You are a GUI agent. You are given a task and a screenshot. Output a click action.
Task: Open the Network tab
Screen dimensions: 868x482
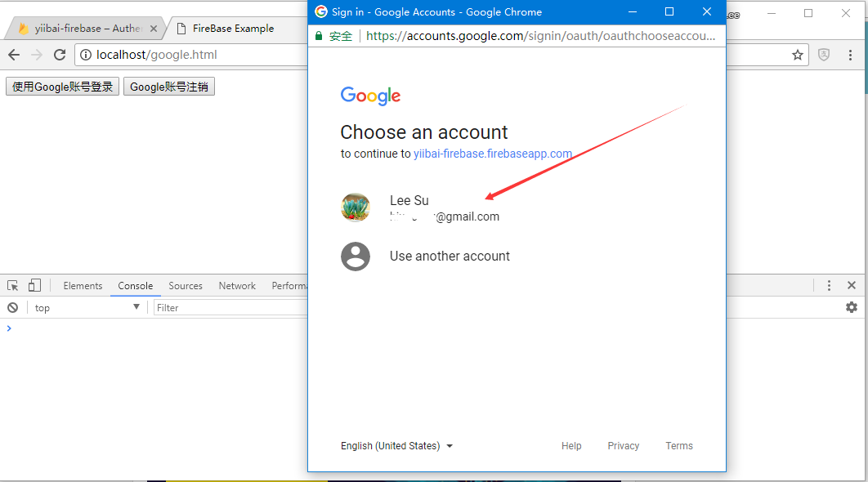pos(237,285)
